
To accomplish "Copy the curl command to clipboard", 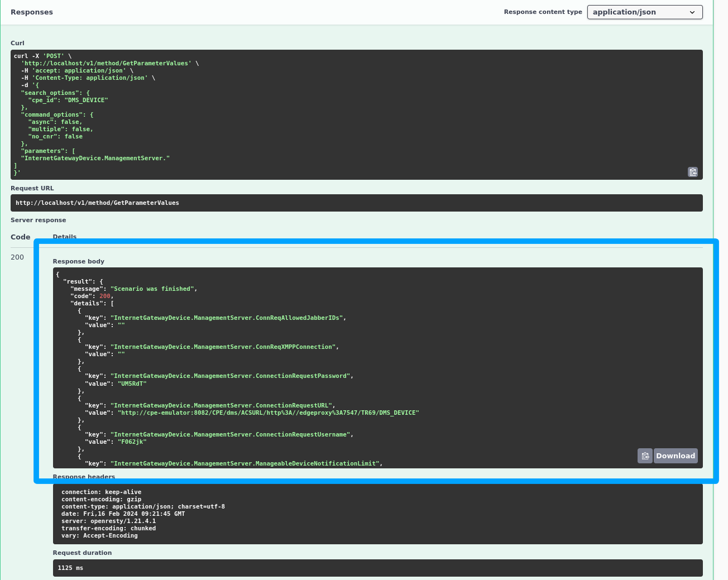I will (x=692, y=172).
